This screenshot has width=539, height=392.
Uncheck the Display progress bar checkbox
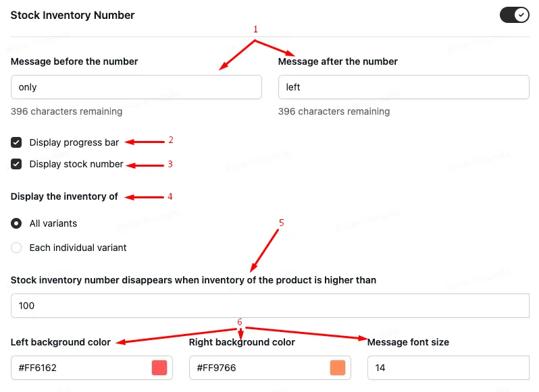click(x=16, y=142)
